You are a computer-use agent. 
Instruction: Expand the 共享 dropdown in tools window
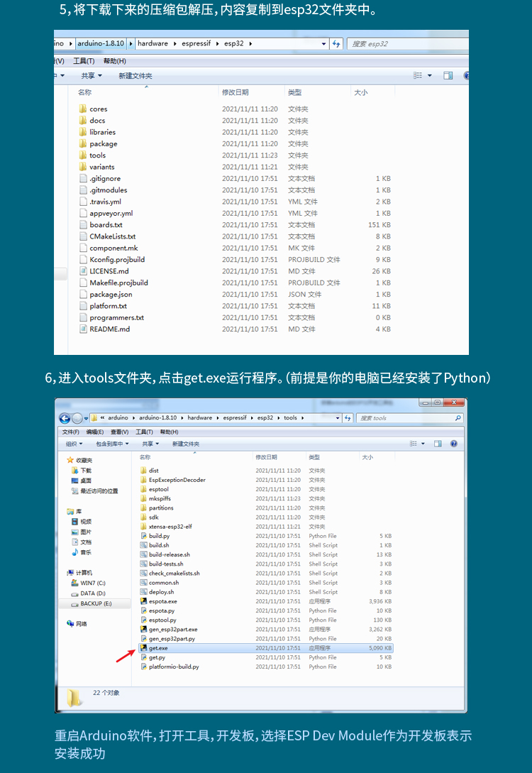(150, 444)
